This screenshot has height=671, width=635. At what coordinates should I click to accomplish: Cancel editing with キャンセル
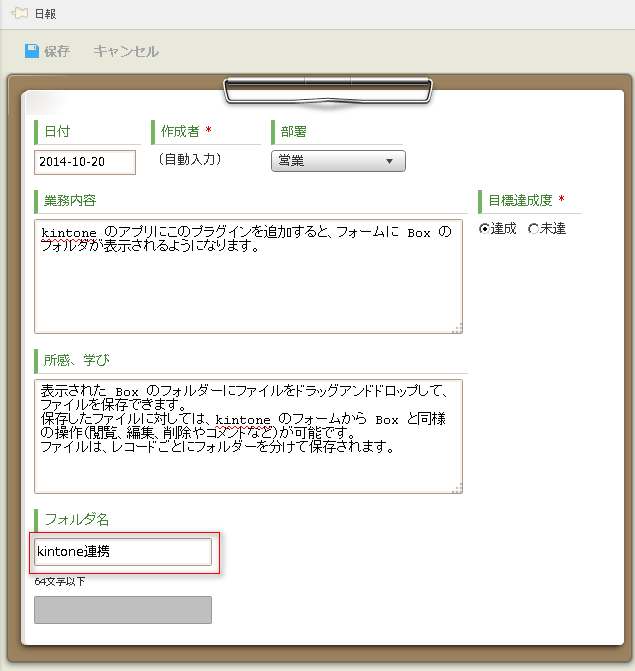(x=126, y=51)
